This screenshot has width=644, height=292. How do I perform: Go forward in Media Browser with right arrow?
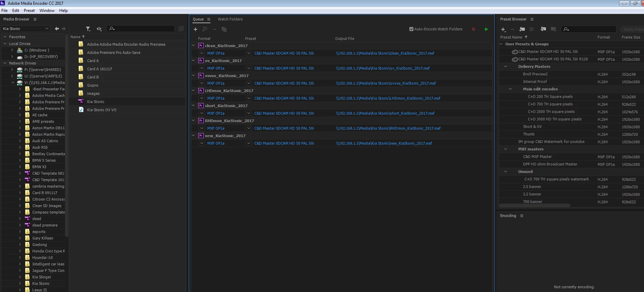[64, 29]
